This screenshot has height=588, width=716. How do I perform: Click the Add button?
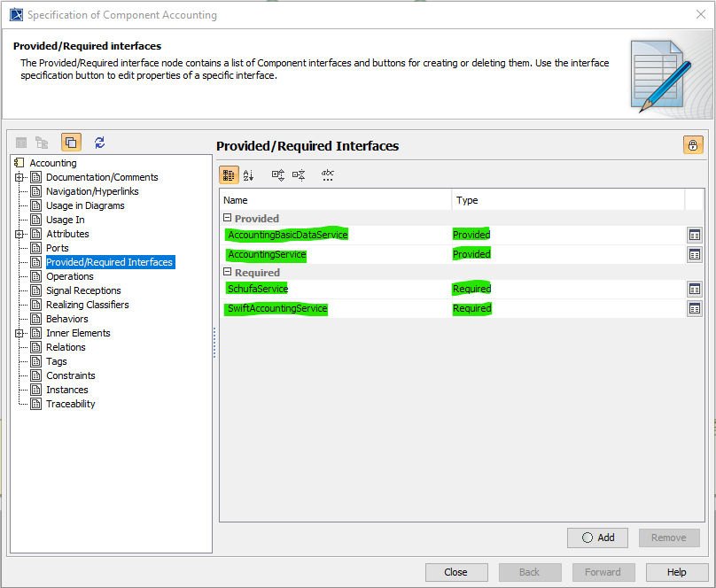pyautogui.click(x=597, y=538)
